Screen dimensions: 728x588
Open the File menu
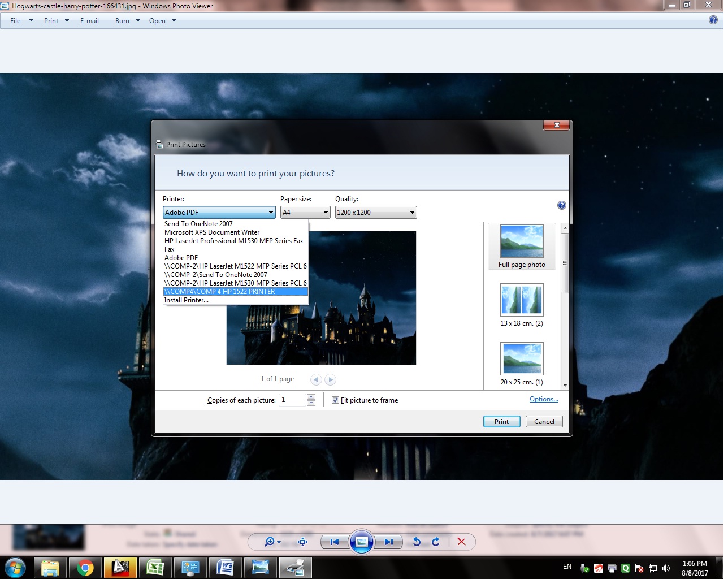click(15, 21)
